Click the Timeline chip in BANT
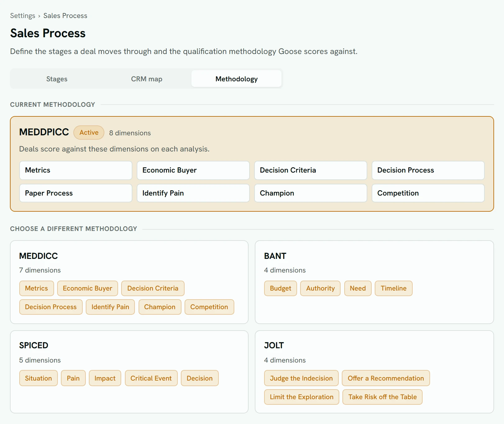 394,288
